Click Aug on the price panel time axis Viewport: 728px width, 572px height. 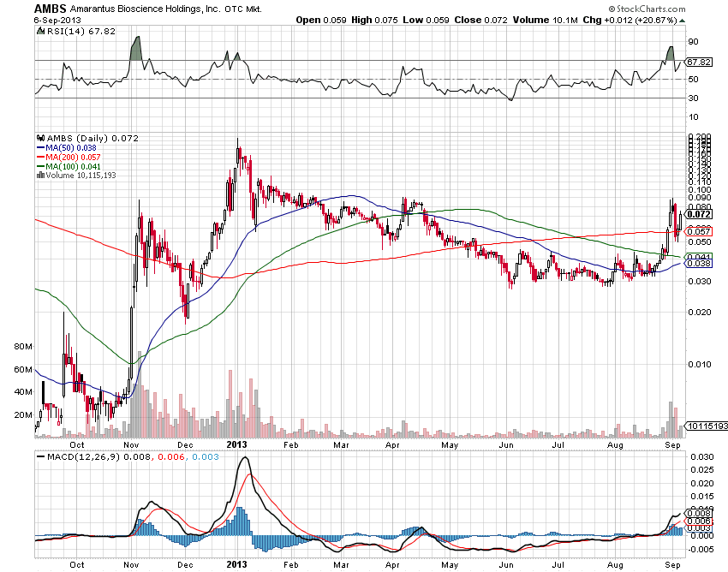(615, 444)
